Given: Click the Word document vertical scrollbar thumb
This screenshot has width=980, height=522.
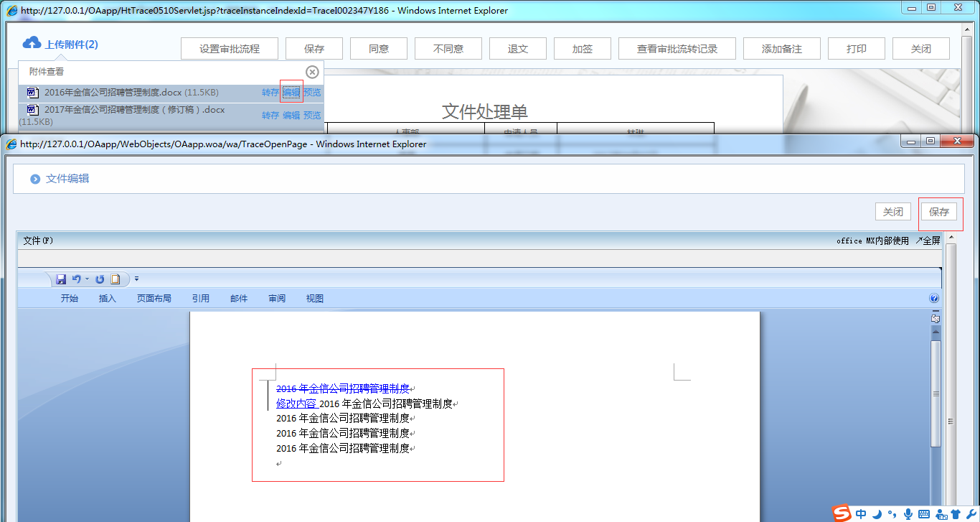Looking at the screenshot, I should pyautogui.click(x=936, y=393).
